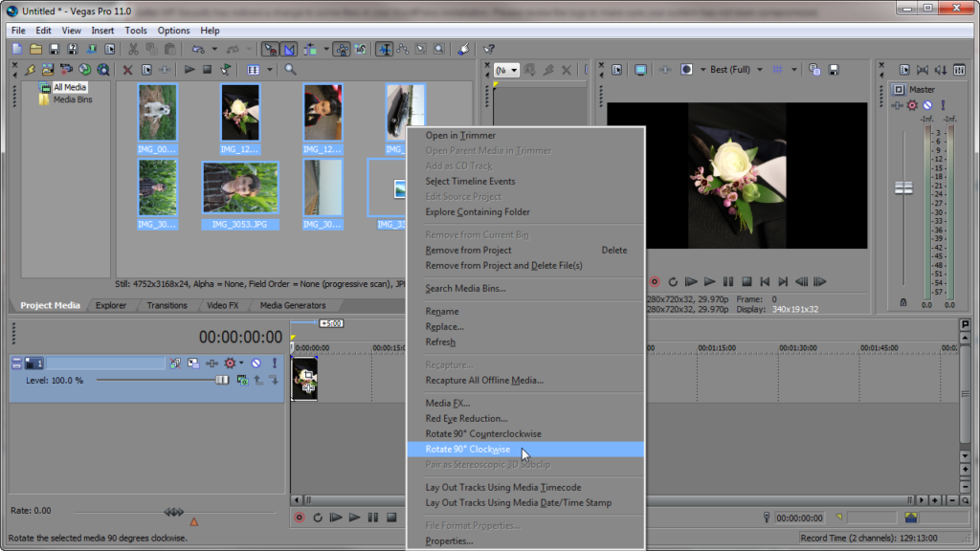Solo track 1 with the exclamation icon
The width and height of the screenshot is (980, 551).
(x=274, y=363)
